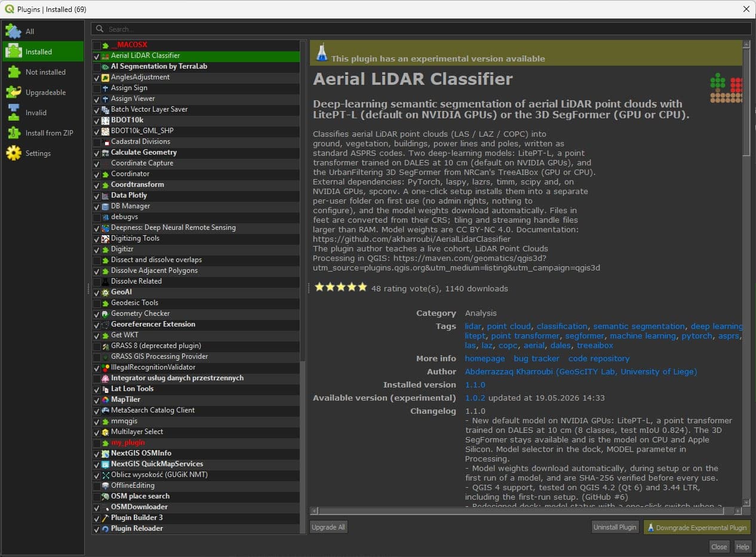The height and width of the screenshot is (557, 756).
Task: Open the Abderrazzaq Kharroubi author link
Action: click(580, 371)
